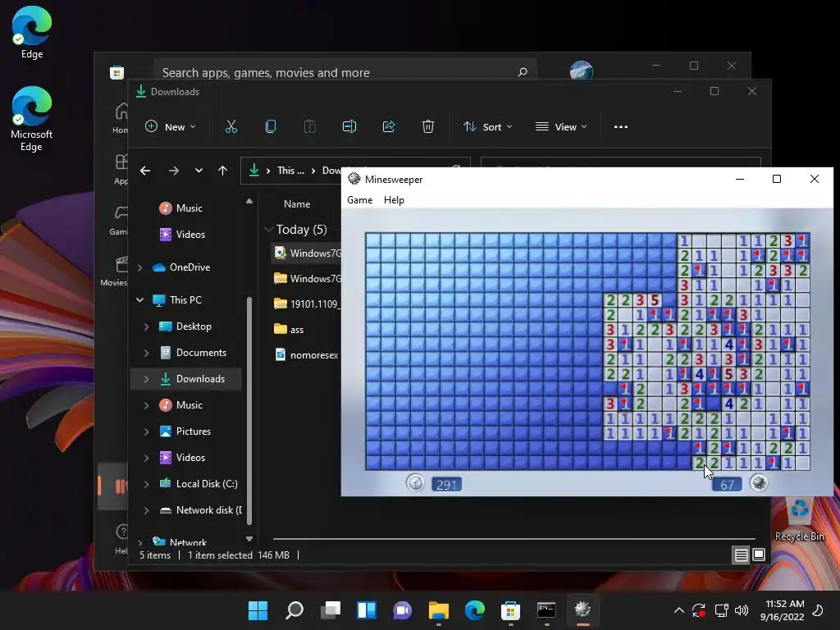Click the Microsoft Store search magnifier icon

pos(523,72)
